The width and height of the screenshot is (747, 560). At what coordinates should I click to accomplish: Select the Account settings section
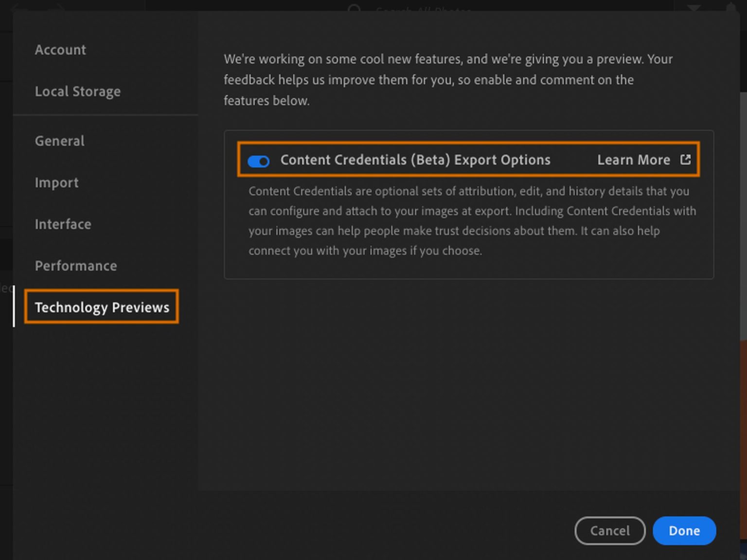pos(60,50)
